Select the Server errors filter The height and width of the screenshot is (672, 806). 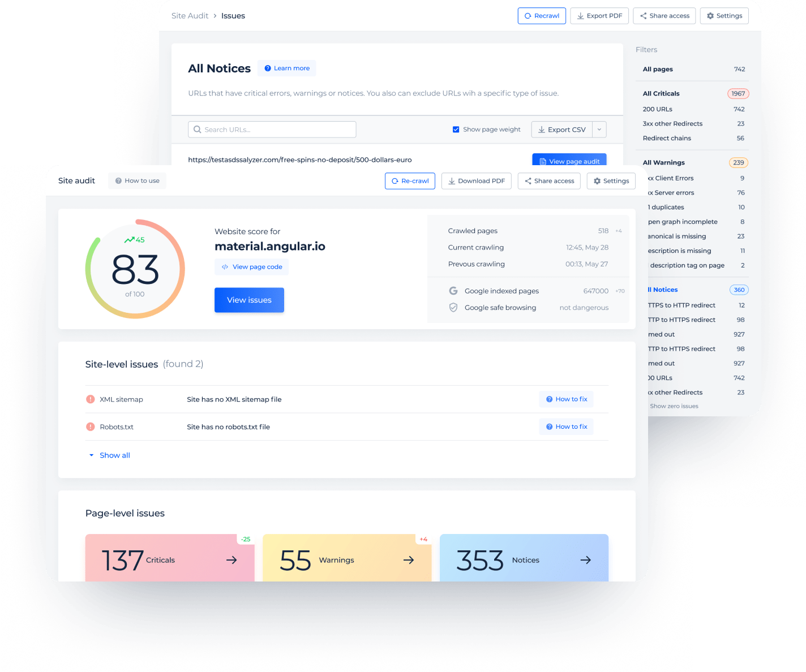coord(697,193)
